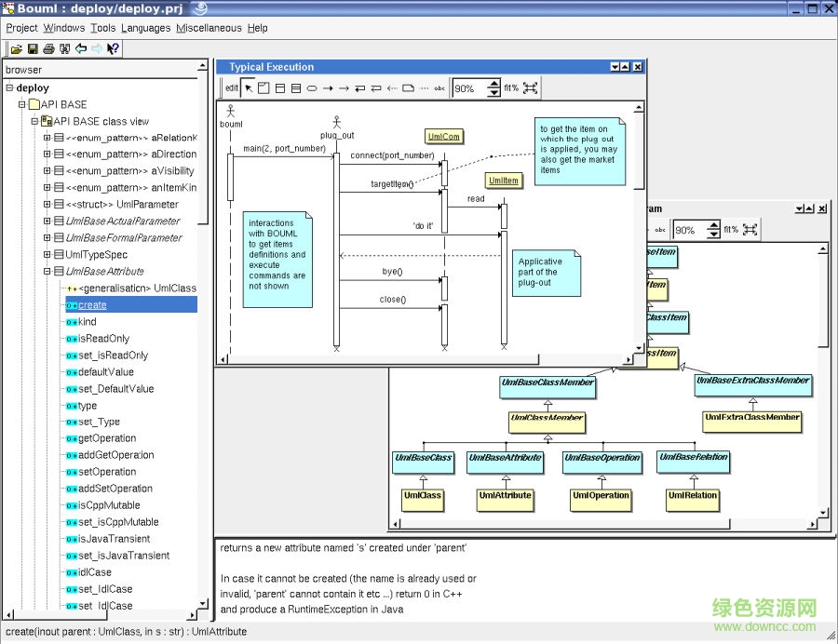838x644 pixels.
Task: Click the print icon in the main toolbar
Action: tap(48, 48)
